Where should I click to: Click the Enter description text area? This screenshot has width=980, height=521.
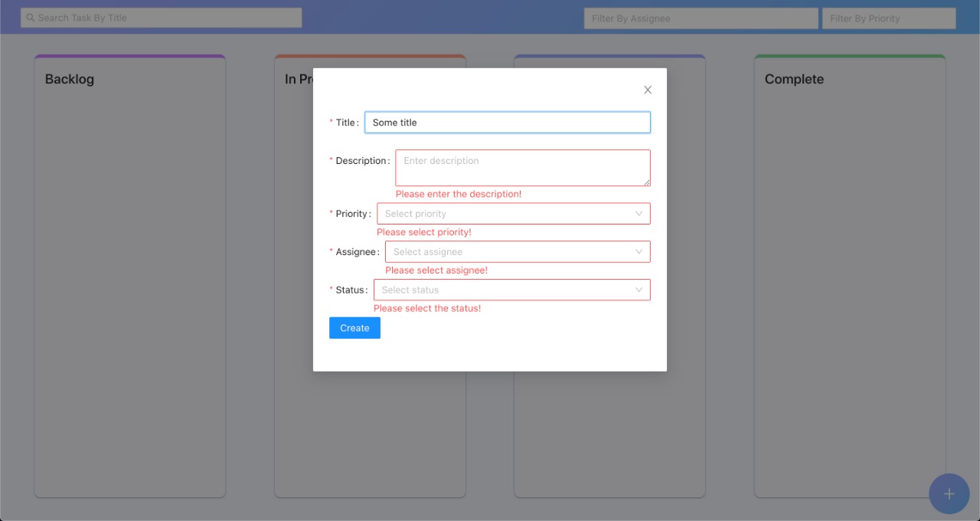click(x=522, y=167)
